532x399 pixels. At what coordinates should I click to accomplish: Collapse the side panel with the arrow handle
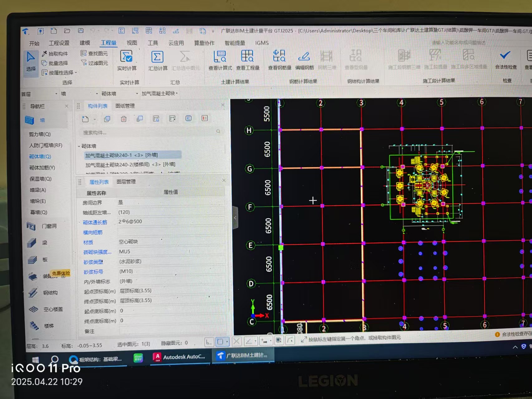click(x=235, y=218)
